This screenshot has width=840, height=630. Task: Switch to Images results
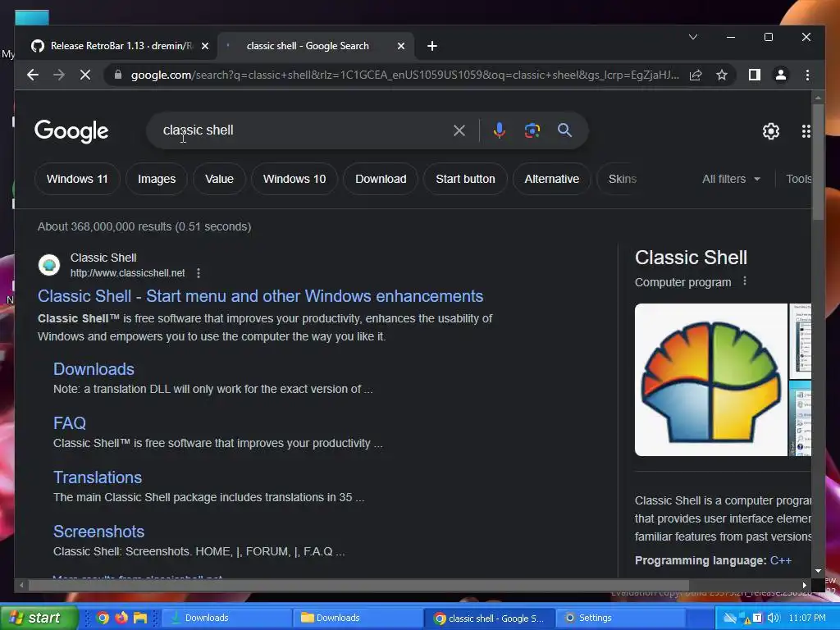tap(157, 179)
